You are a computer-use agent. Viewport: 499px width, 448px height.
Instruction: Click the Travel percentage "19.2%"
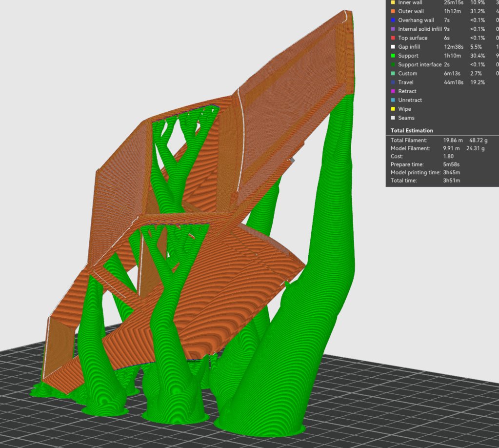(478, 82)
